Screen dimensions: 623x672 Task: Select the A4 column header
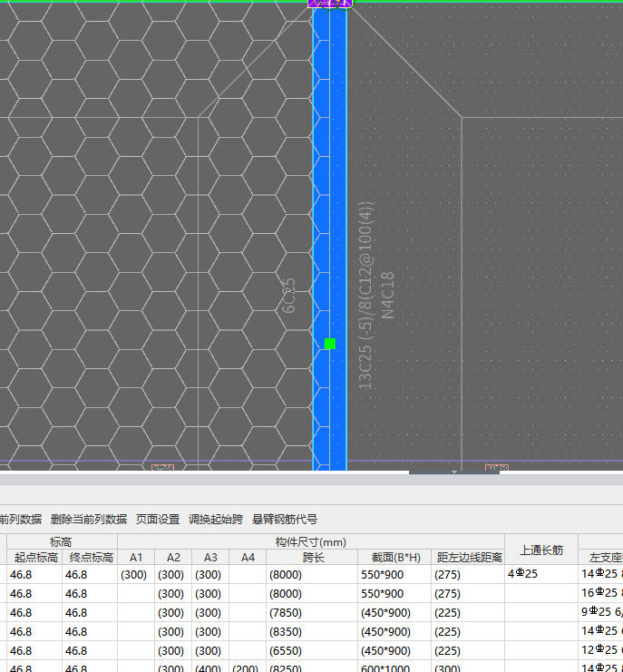pos(248,558)
